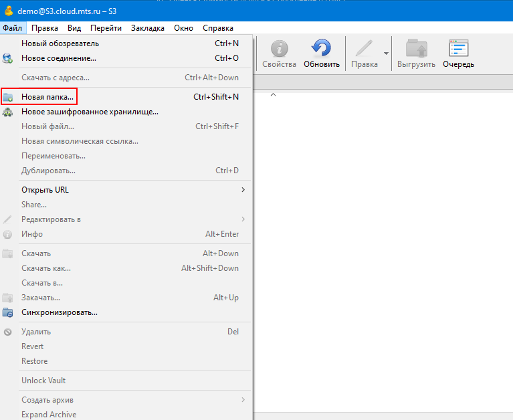Click the vault icon beside Новое зашифрованное хранилище

click(8, 112)
